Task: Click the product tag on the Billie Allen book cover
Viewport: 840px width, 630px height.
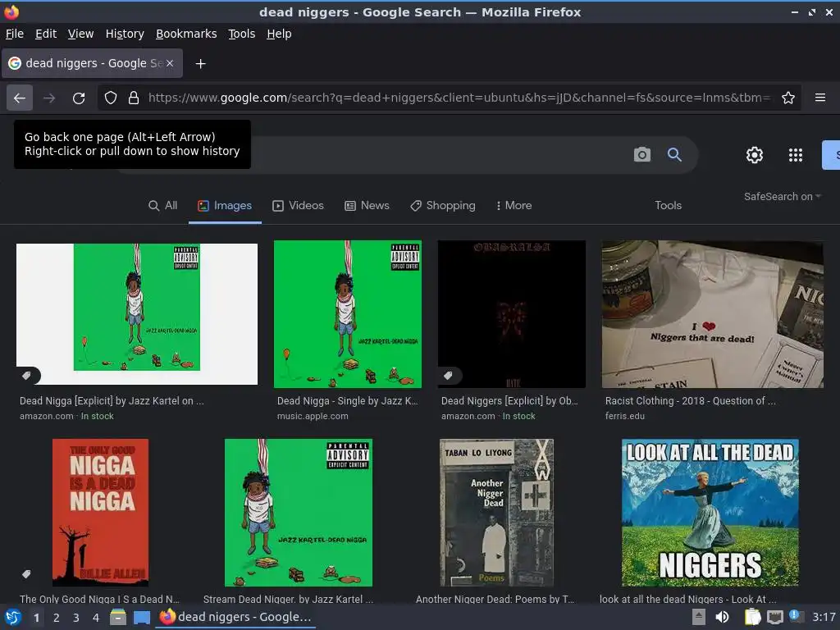Action: pyautogui.click(x=26, y=574)
